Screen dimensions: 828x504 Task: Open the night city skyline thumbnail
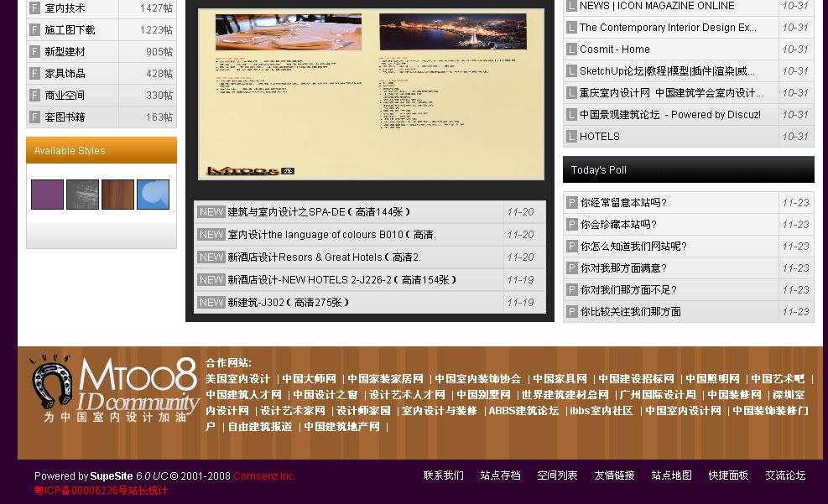(452, 31)
